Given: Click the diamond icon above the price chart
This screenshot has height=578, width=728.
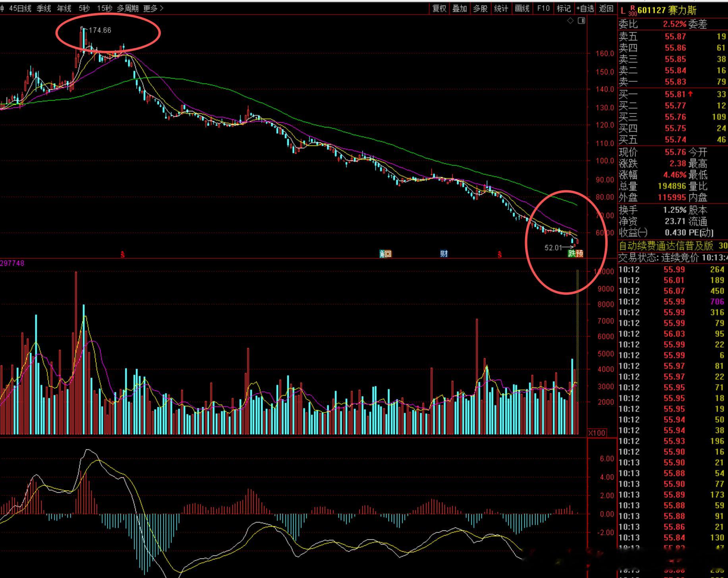Looking at the screenshot, I should pyautogui.click(x=570, y=21).
